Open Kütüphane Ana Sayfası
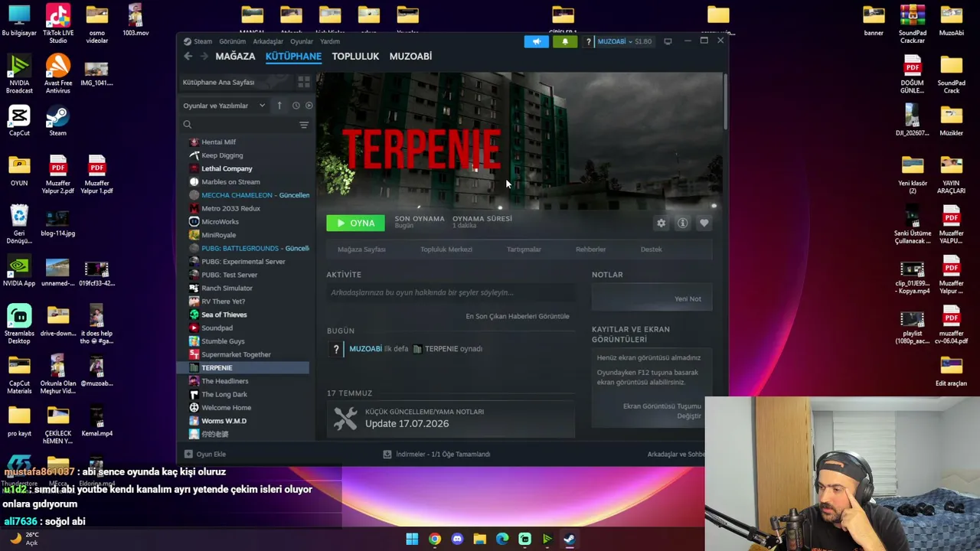Viewport: 980px width, 551px height. point(235,82)
